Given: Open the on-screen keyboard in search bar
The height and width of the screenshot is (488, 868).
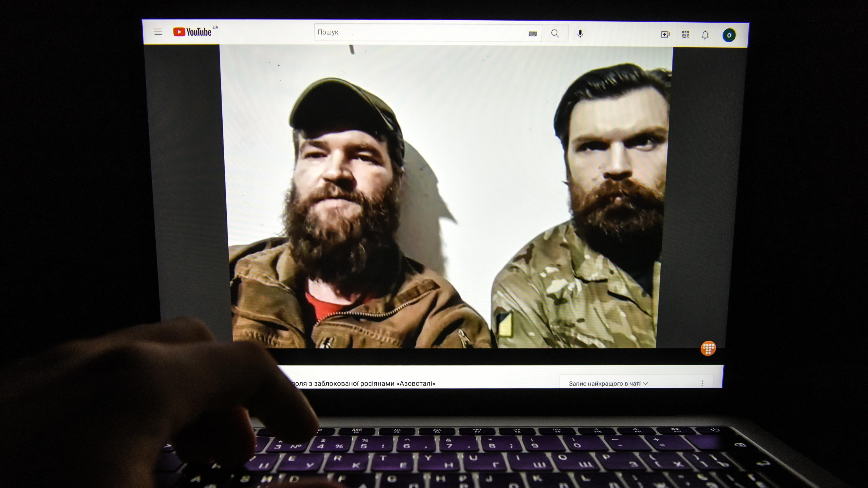Looking at the screenshot, I should coord(532,33).
